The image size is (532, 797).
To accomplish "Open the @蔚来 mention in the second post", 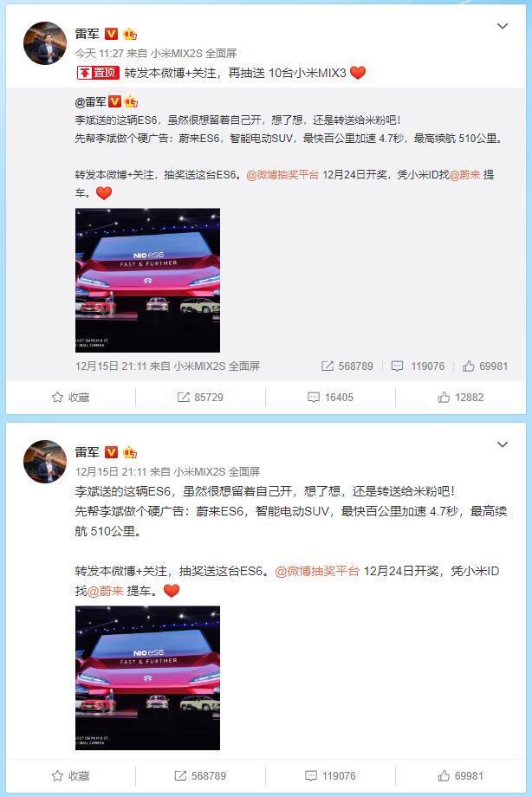I will coord(106,591).
